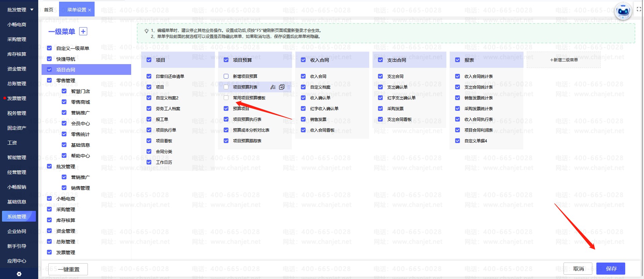Click +新增二级菜单 to add a submenu
This screenshot has width=644, height=279.
(564, 60)
